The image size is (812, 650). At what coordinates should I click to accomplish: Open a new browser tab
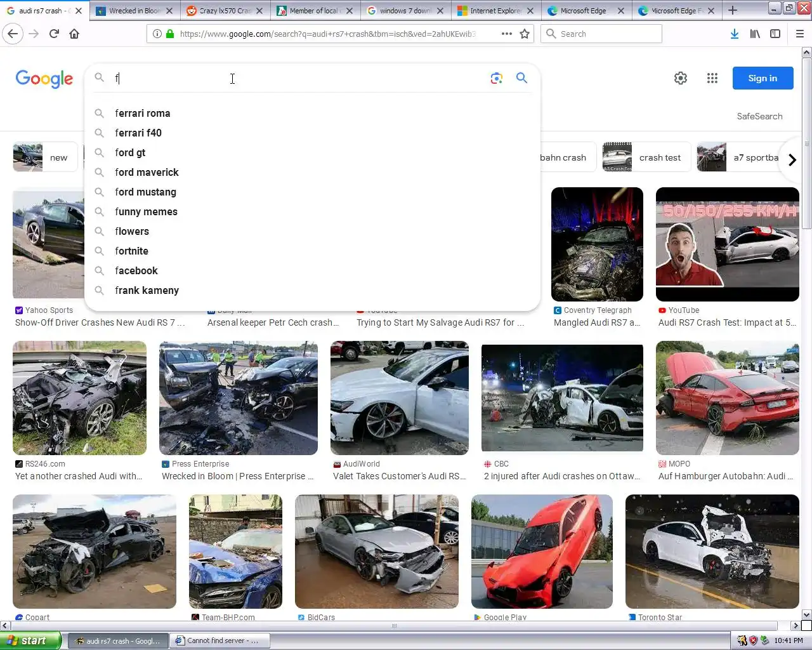(x=733, y=10)
